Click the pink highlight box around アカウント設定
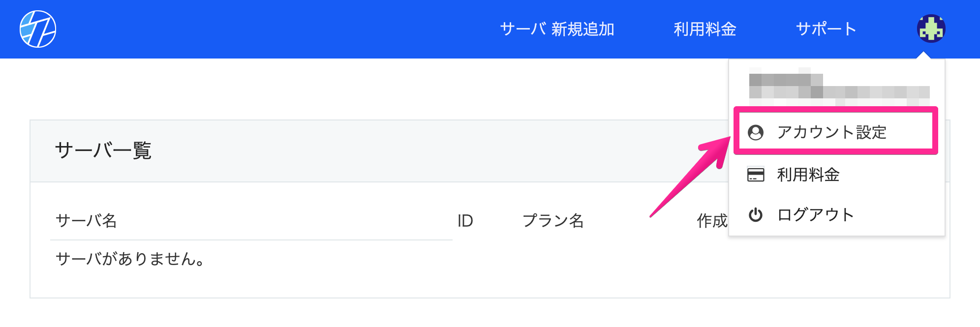This screenshot has width=980, height=327. point(836,131)
